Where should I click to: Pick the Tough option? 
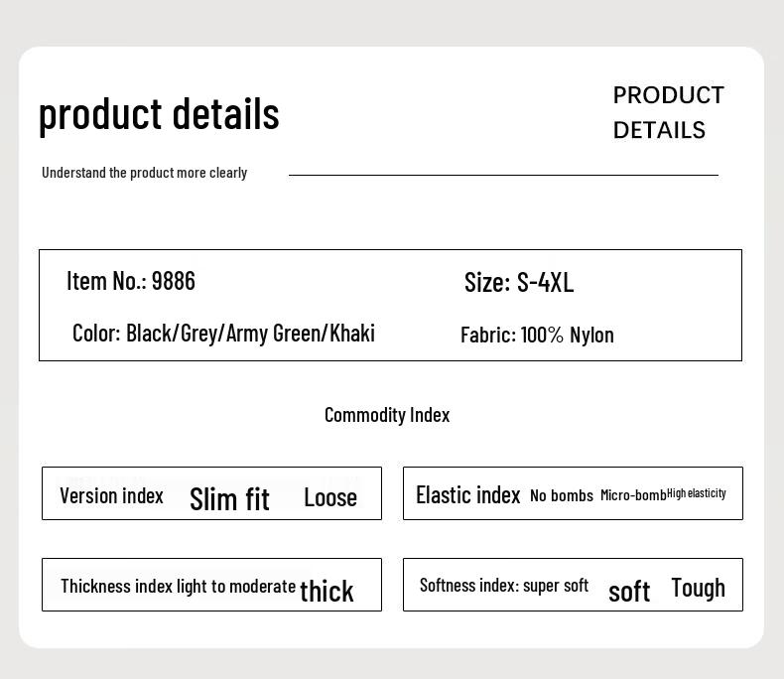click(698, 588)
